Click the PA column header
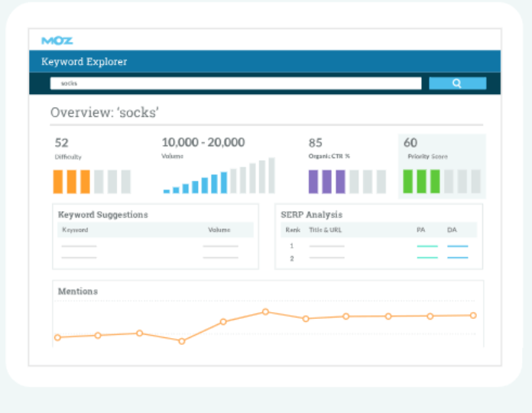Screen dimensions: 532x413 click(x=420, y=229)
